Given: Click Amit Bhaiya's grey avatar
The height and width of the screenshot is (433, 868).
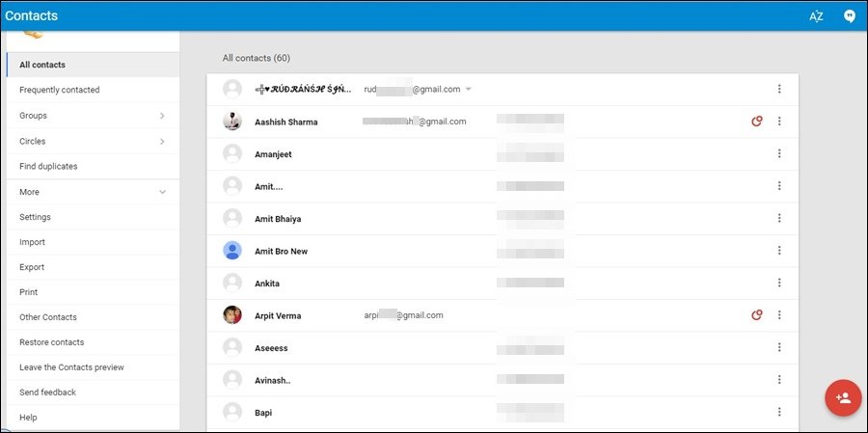Looking at the screenshot, I should click(x=232, y=218).
